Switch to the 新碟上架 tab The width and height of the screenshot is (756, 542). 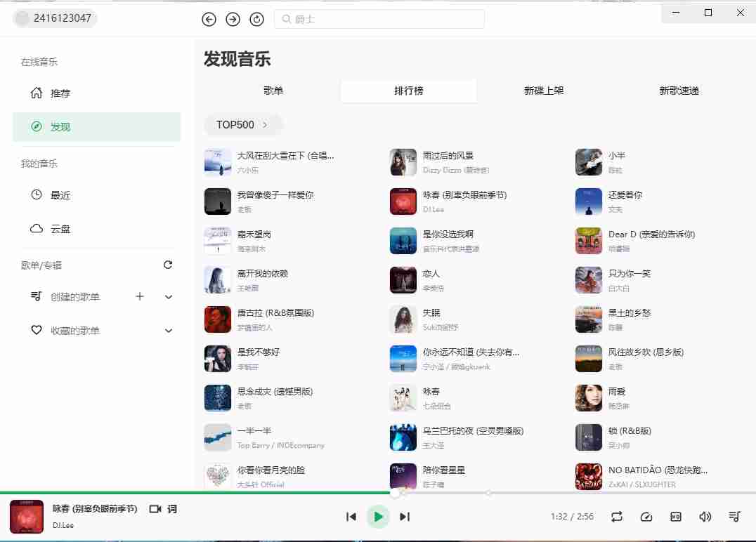click(x=544, y=91)
